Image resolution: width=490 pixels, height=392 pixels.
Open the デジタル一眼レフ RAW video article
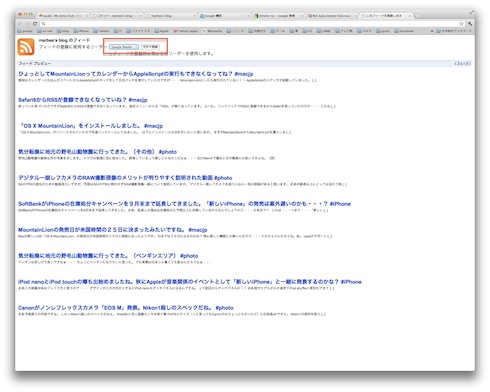(125, 178)
